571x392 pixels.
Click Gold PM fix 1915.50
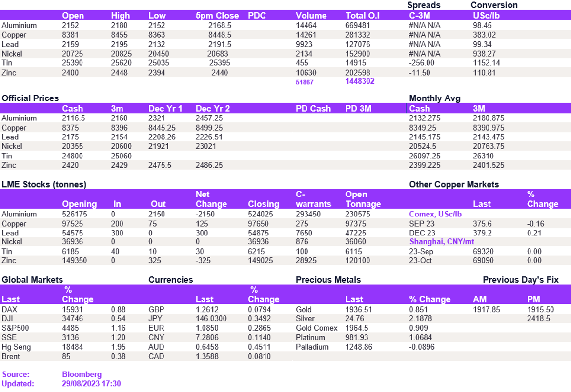click(540, 310)
